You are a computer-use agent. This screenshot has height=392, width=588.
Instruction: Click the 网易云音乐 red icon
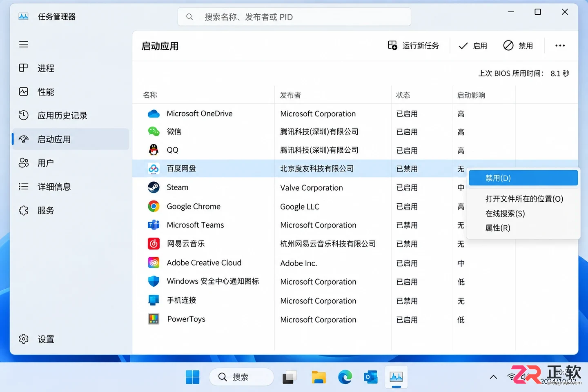pyautogui.click(x=154, y=244)
